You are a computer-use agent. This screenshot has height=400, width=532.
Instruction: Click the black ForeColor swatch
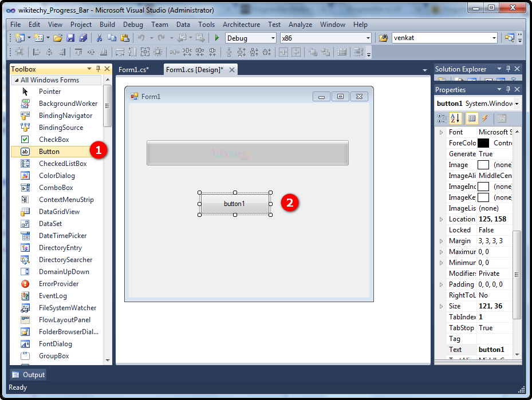[483, 143]
